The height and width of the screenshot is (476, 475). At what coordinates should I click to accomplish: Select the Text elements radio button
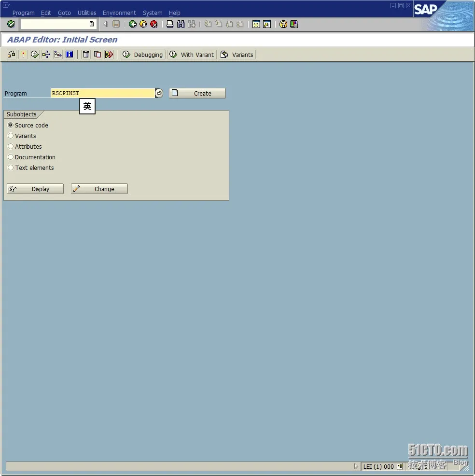pyautogui.click(x=11, y=168)
